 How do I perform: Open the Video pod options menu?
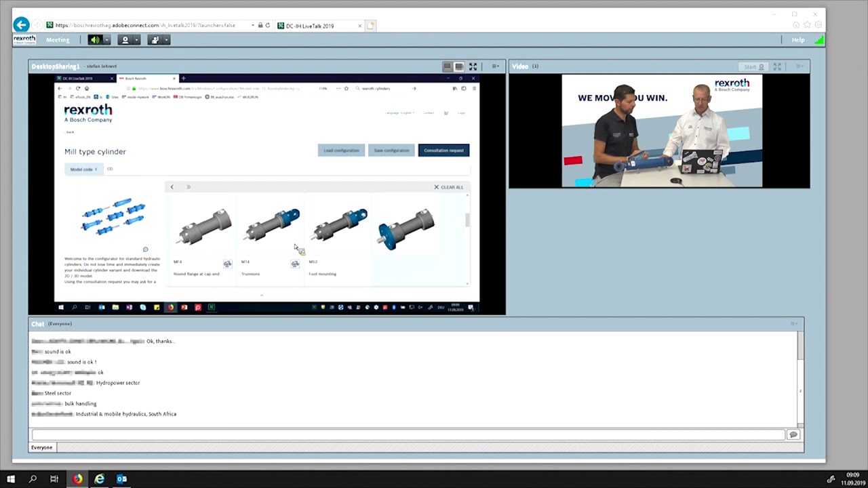coord(800,66)
